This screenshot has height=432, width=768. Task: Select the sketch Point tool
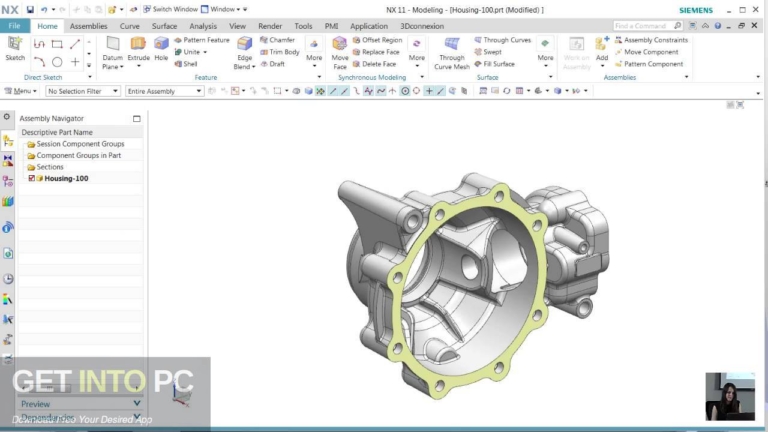(x=75, y=62)
